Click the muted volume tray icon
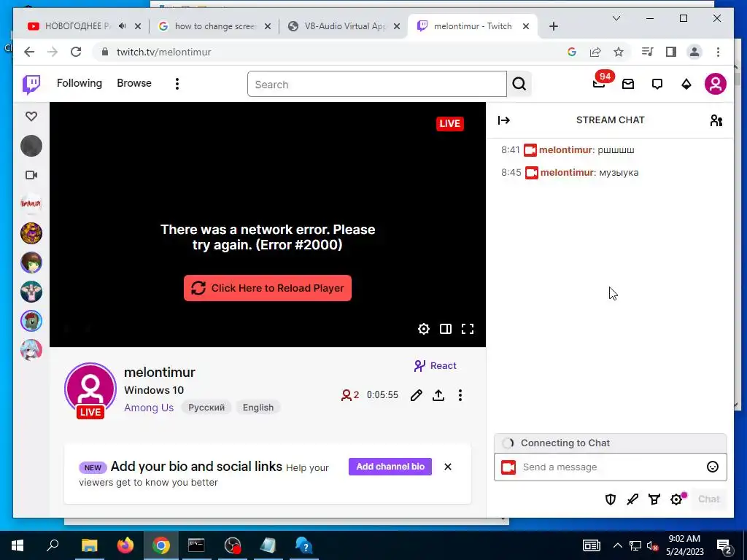This screenshot has width=747, height=560. pyautogui.click(x=652, y=545)
